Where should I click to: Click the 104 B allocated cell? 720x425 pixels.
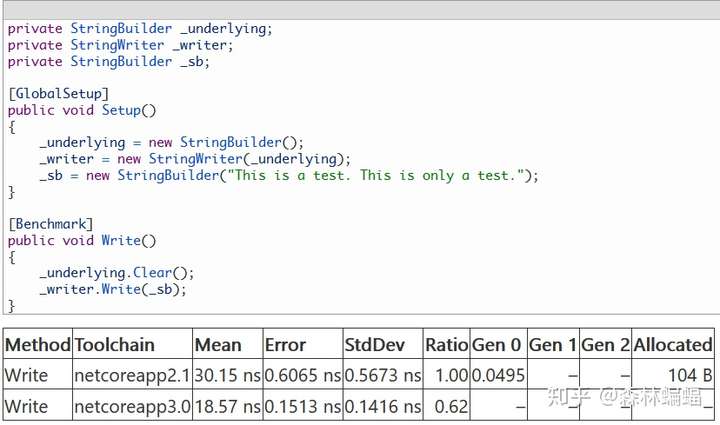(689, 376)
